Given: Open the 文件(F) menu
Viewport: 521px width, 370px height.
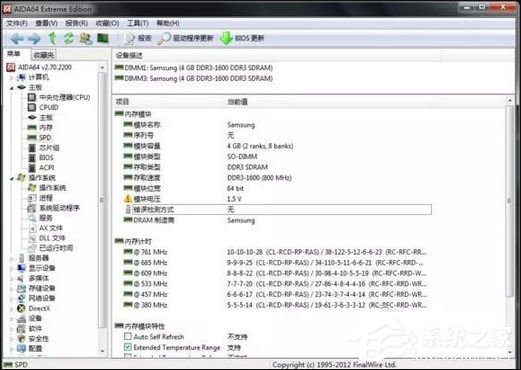Looking at the screenshot, I should [x=17, y=23].
